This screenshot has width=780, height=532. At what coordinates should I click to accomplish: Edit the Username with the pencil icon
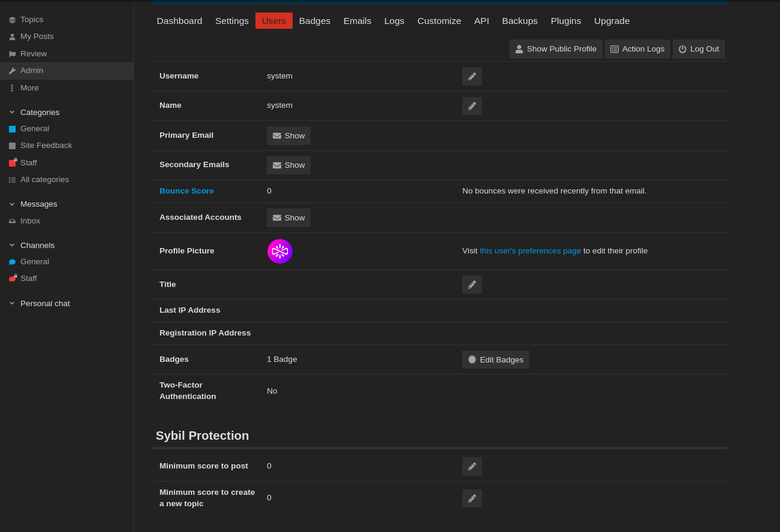[x=472, y=76]
